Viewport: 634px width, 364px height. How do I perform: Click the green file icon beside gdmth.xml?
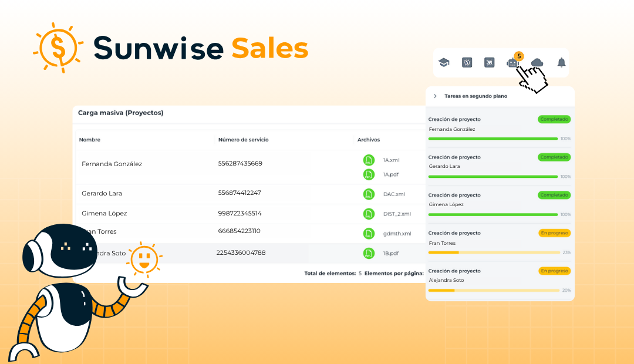[369, 233]
